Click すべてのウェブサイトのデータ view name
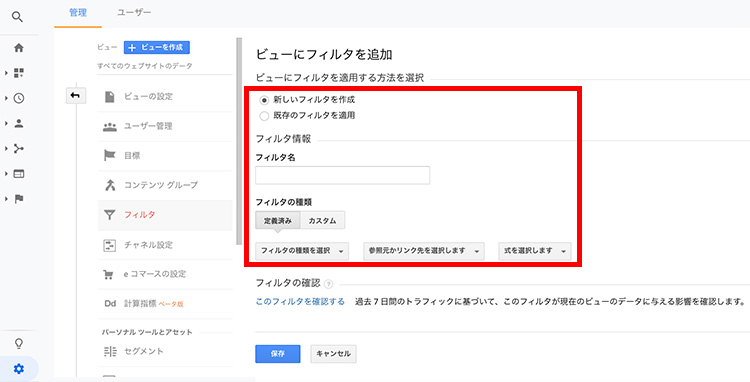 144,66
